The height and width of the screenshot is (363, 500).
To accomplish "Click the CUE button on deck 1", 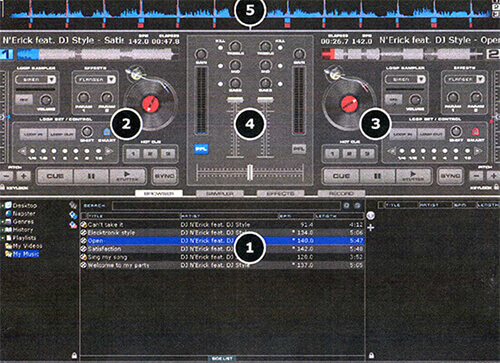I will pos(55,176).
